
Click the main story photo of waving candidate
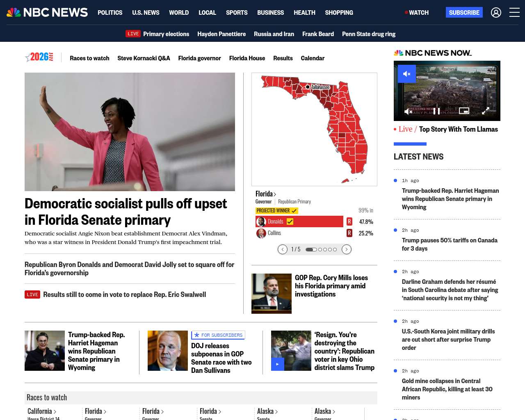130,132
